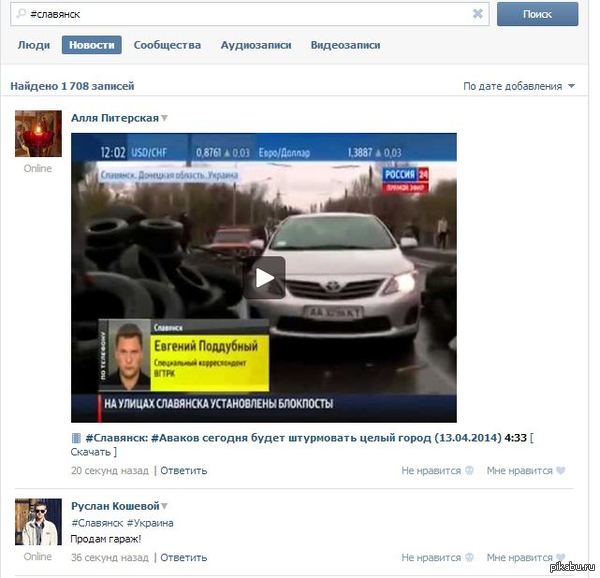Click Не нравится on Алля Питерская's post
This screenshot has height=578, width=600.
[437, 471]
